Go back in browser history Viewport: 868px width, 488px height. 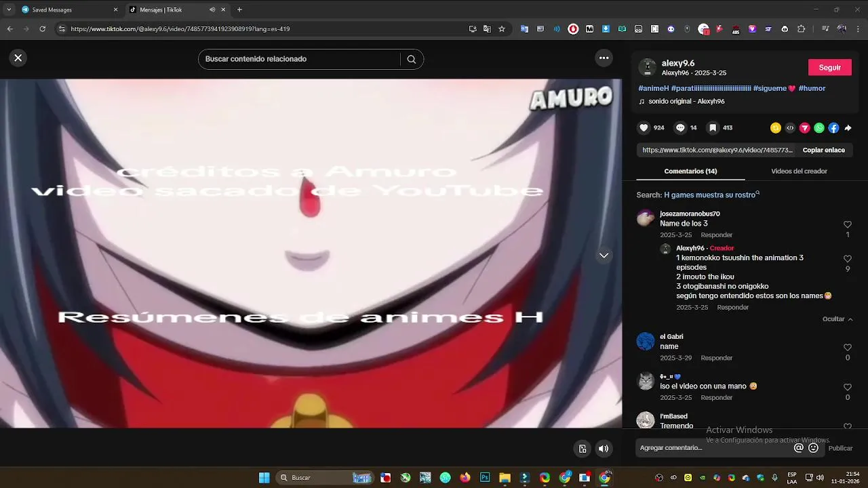(10, 29)
